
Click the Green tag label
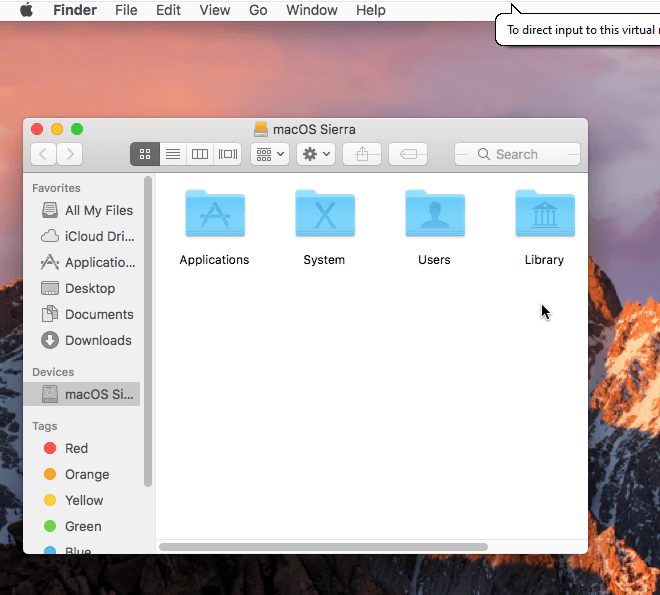83,527
